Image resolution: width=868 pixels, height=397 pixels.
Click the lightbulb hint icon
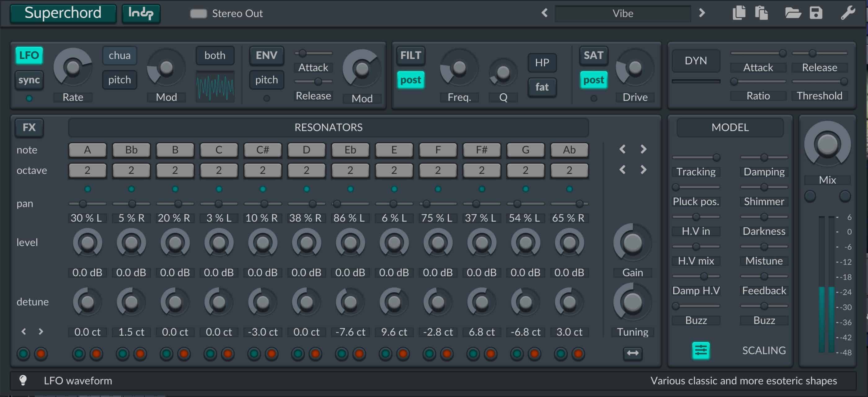click(x=23, y=381)
